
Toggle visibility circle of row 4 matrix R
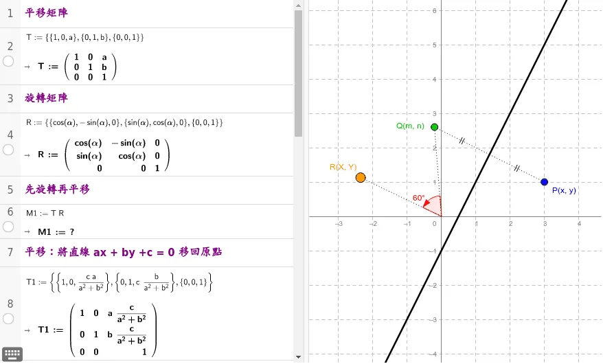8,150
